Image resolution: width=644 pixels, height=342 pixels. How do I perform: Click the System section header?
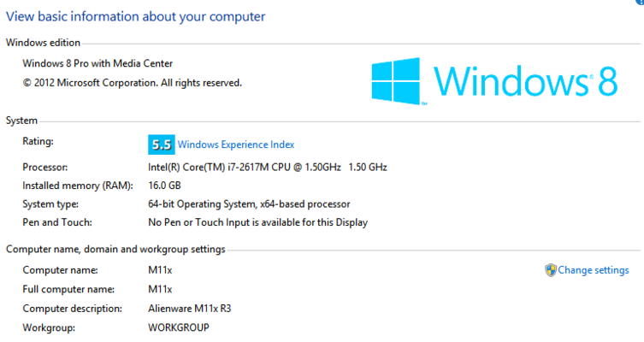(x=21, y=121)
